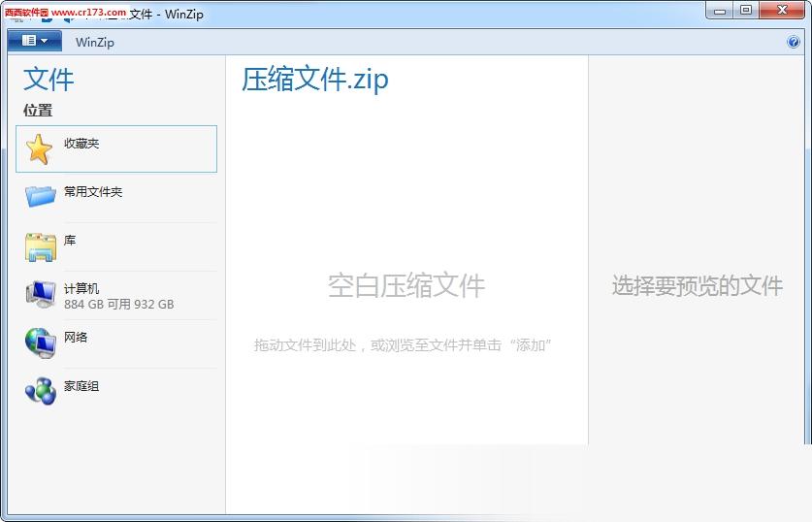This screenshot has width=812, height=522.
Task: Select the 库 libraries icon
Action: click(41, 246)
